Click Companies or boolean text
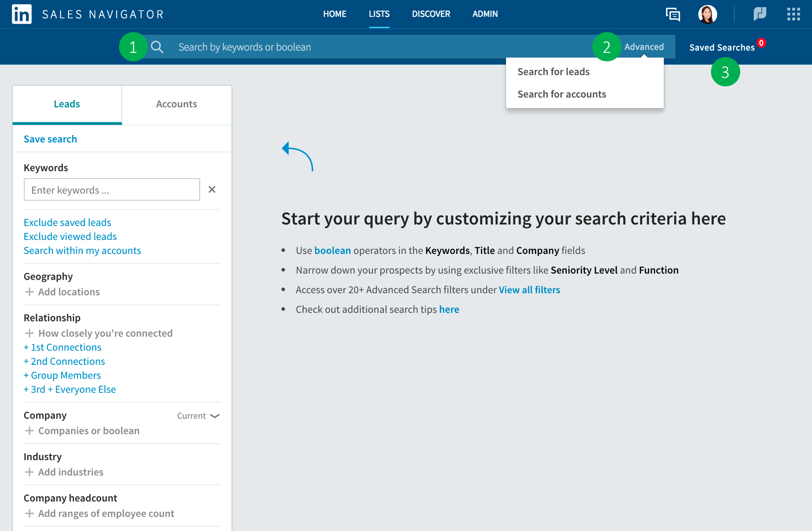 [89, 430]
